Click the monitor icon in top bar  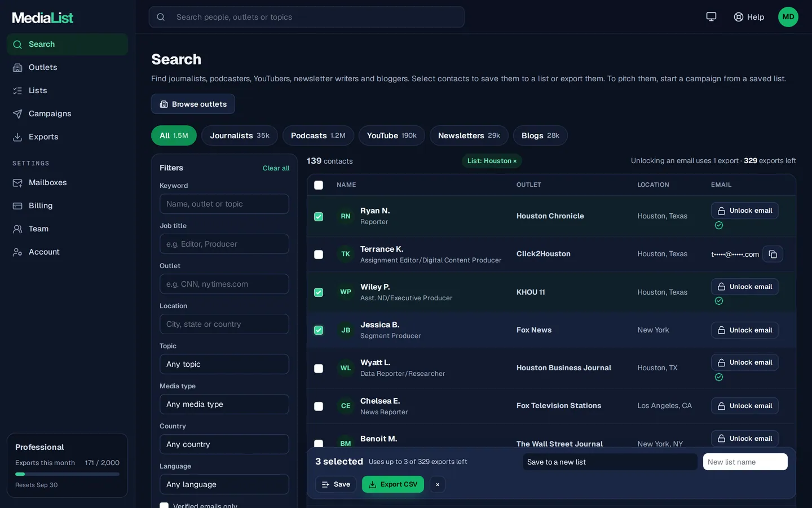tap(711, 17)
